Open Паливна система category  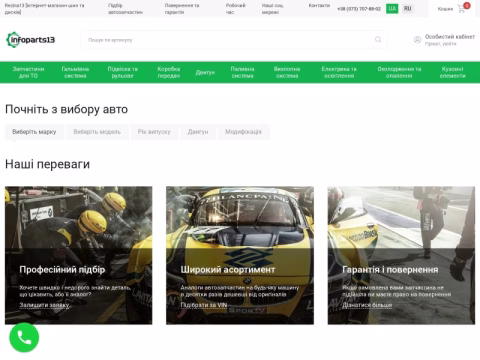click(x=242, y=72)
